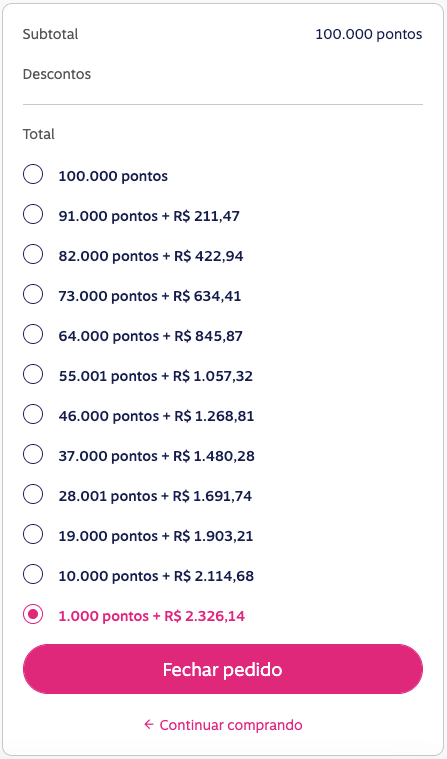Choose 91.000 pontos + R$ 211,47 option
Viewport: 447px width, 759px height.
[x=33, y=214]
